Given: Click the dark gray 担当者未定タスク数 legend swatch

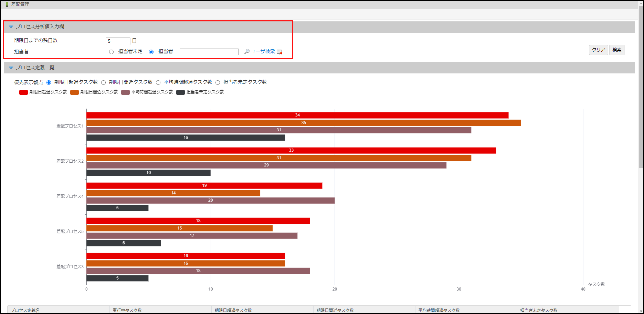Looking at the screenshot, I should pos(180,92).
